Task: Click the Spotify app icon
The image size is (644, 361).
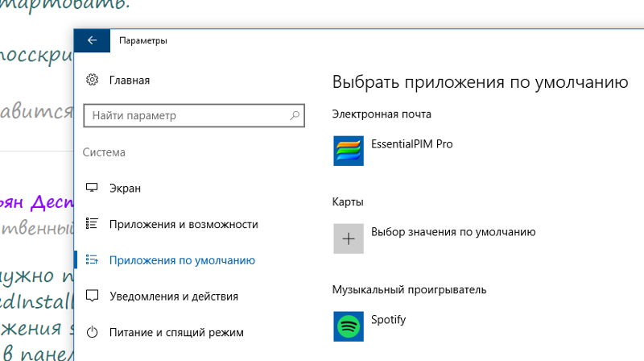Action: pos(349,326)
